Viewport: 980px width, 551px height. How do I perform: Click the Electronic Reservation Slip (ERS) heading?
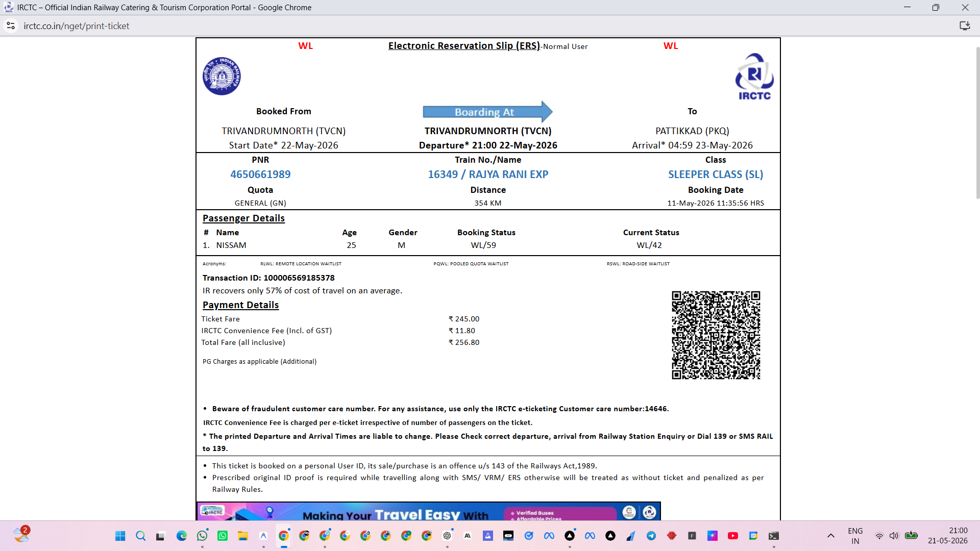pos(464,46)
